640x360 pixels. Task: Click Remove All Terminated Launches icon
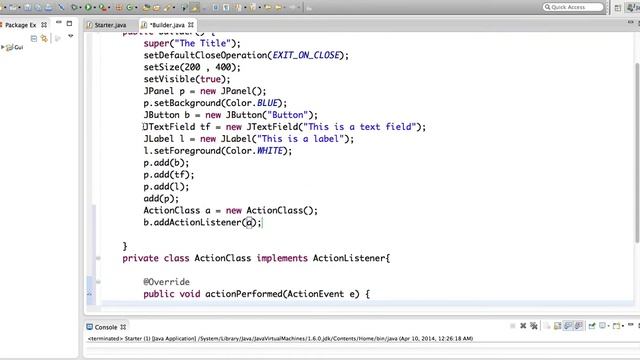(x=534, y=326)
